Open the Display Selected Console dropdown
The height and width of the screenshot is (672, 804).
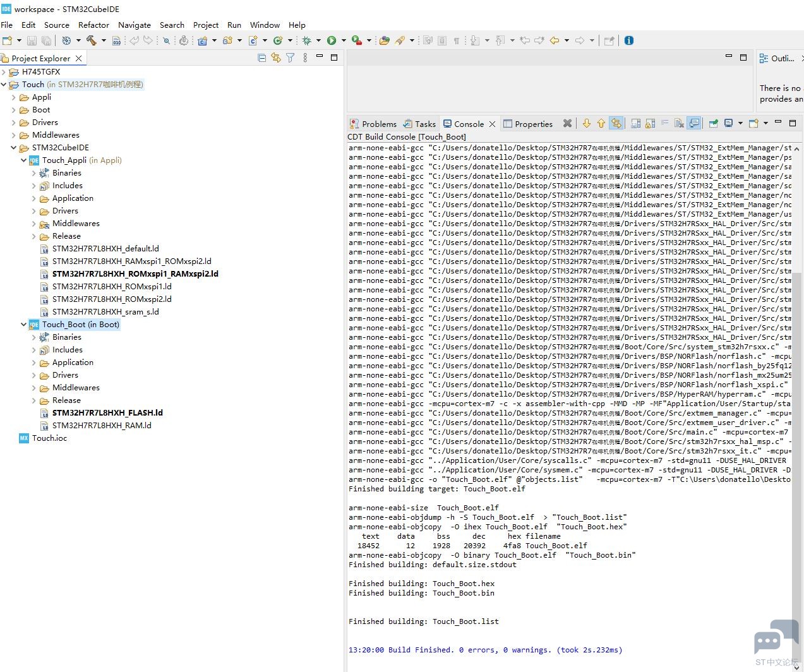click(740, 123)
